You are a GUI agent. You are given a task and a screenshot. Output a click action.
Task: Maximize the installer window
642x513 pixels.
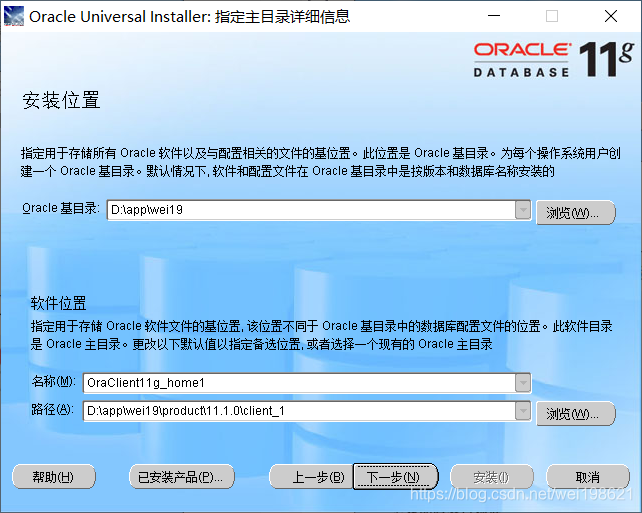[x=552, y=16]
